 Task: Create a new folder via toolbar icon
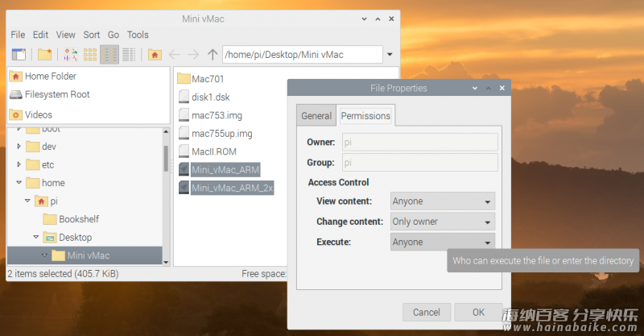(x=45, y=55)
